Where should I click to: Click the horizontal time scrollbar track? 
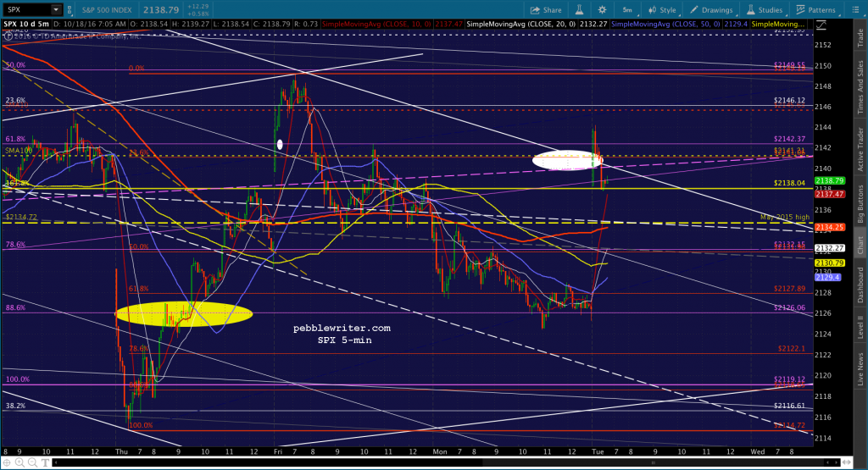point(448,463)
